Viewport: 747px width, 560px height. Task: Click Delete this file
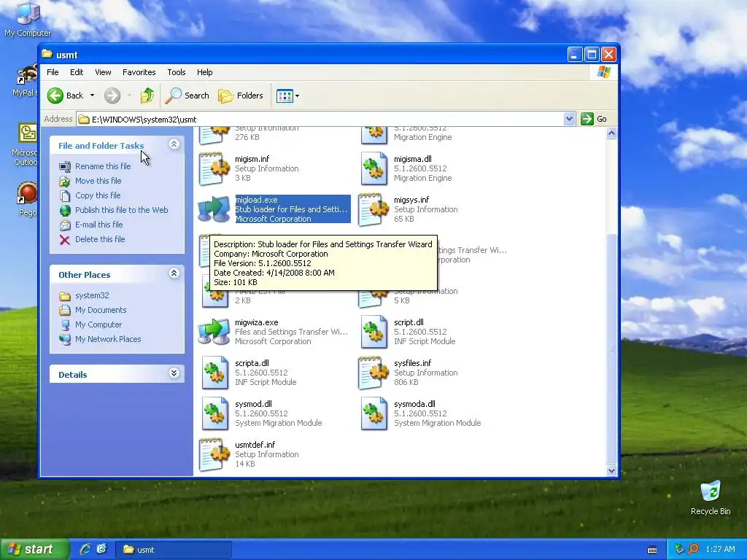[x=100, y=239]
